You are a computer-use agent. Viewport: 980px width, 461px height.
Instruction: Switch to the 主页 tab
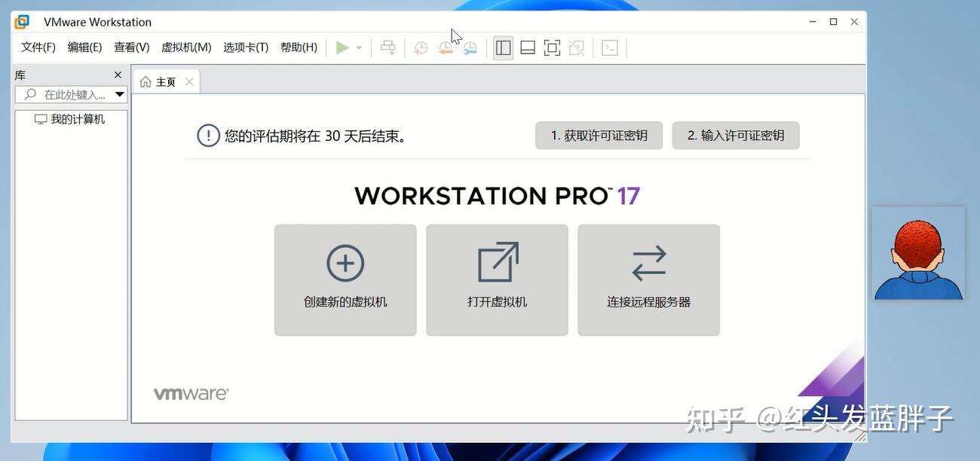(x=164, y=81)
